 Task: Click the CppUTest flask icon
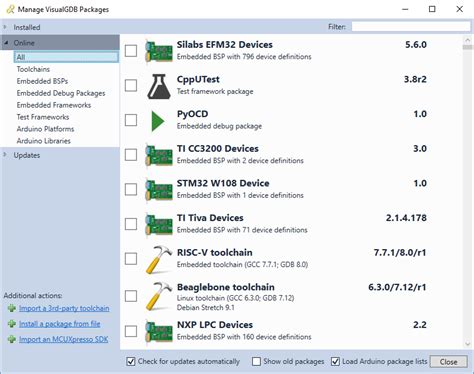[x=159, y=86]
